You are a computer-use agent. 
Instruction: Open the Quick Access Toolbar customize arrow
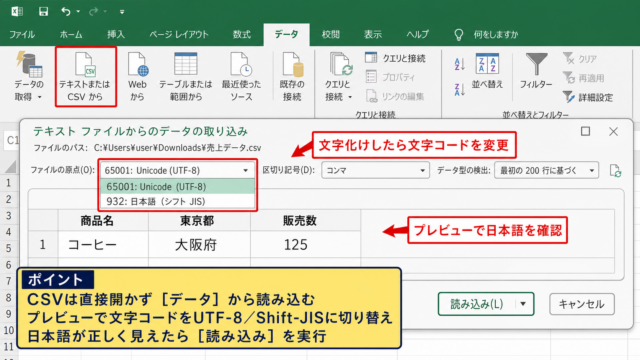122,12
